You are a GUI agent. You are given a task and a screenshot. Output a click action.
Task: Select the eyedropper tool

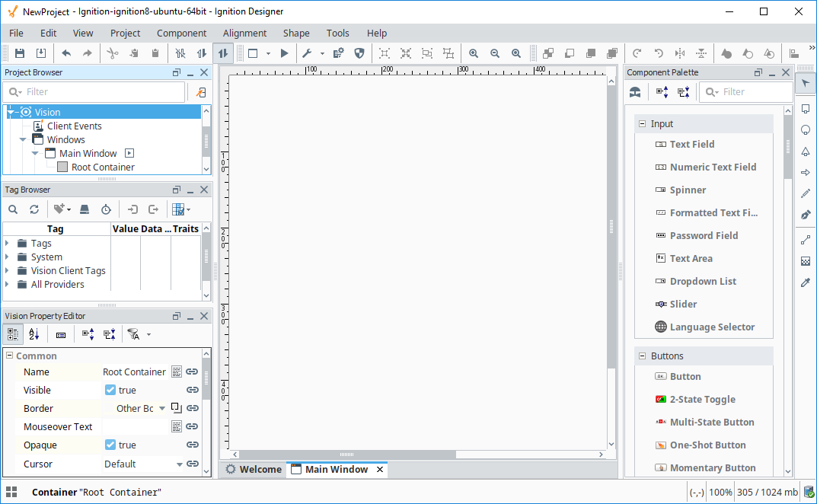806,282
